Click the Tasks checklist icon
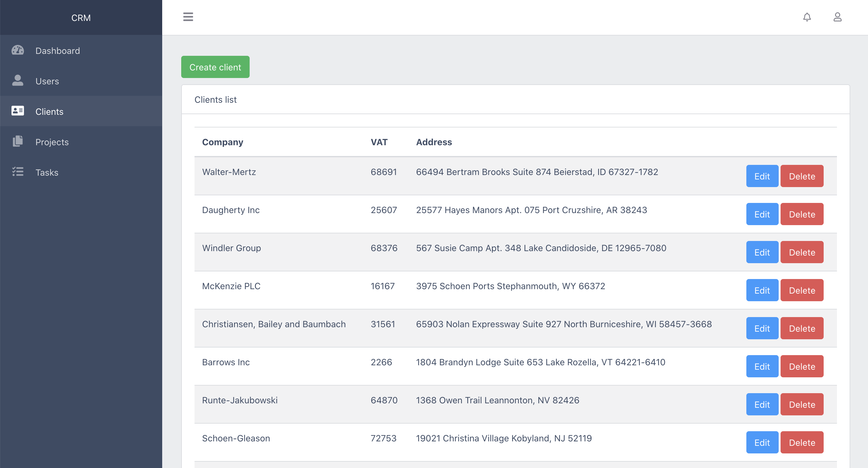 (17, 172)
